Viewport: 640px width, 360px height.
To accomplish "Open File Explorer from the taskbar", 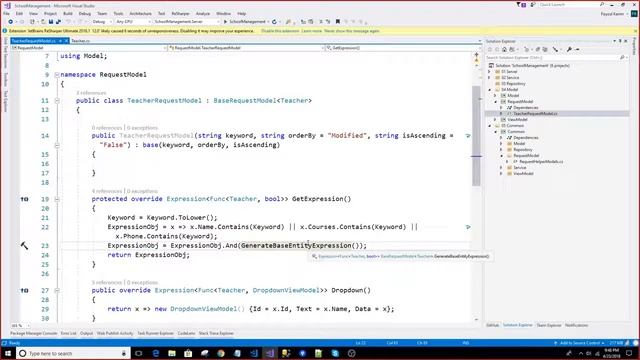I will click(x=172, y=353).
